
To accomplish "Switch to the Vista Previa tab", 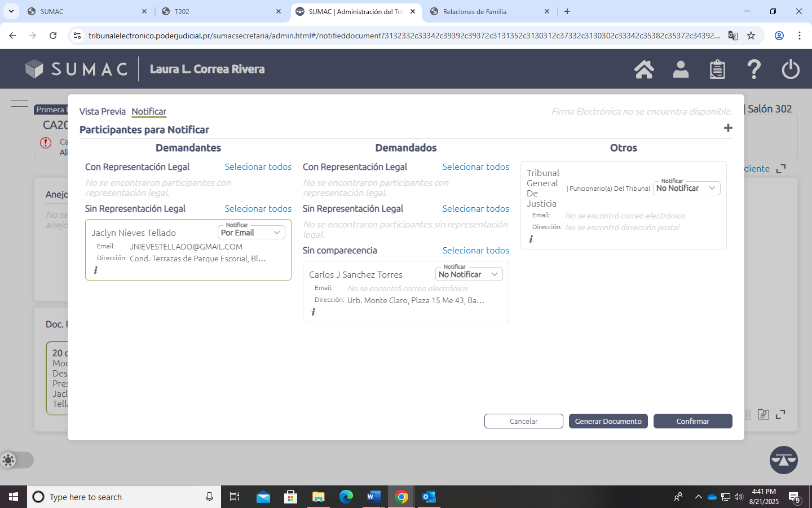I will point(102,112).
